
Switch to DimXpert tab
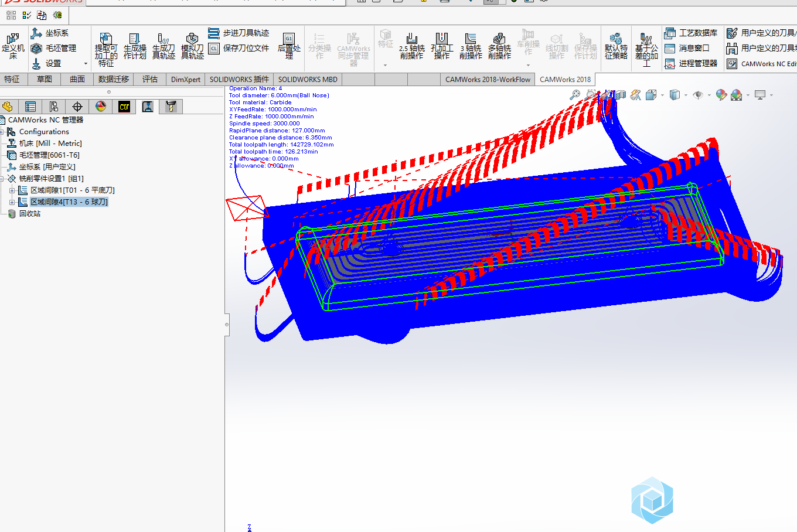coord(186,79)
